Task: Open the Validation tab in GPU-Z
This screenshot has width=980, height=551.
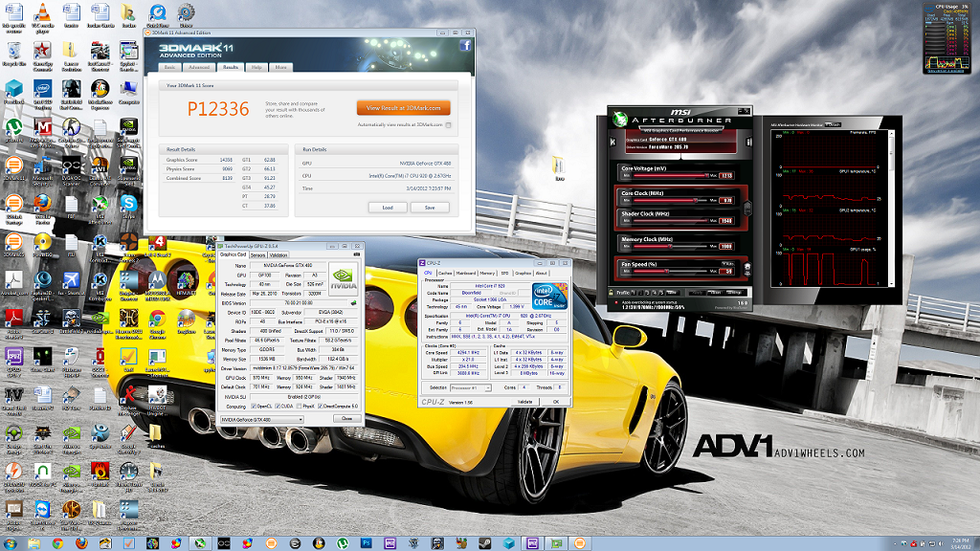Action: coord(278,254)
